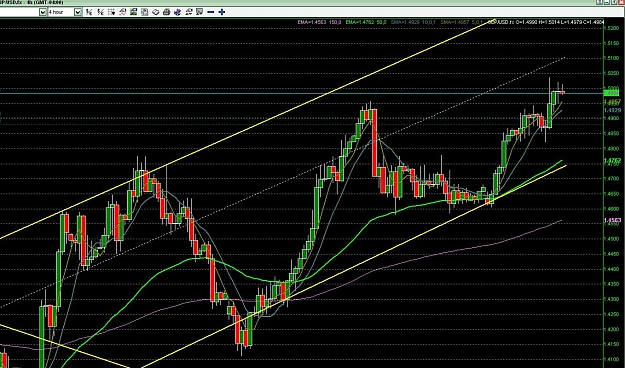Select the upper yellow channel trendline
This screenshot has width=625, height=368.
click(247, 129)
